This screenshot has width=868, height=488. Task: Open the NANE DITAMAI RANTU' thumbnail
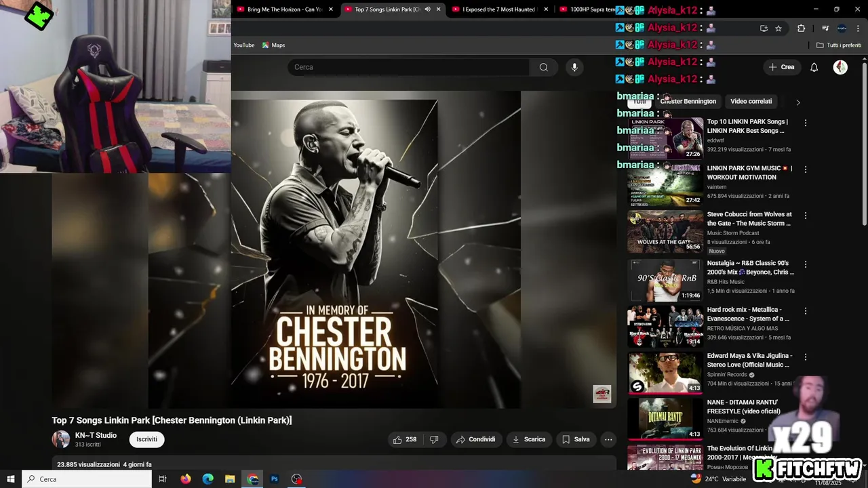pyautogui.click(x=665, y=419)
